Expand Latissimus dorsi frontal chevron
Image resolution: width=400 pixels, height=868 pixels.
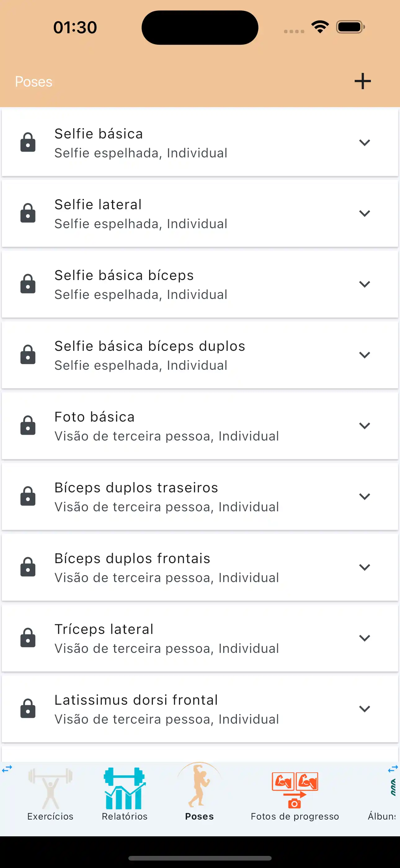[x=364, y=709]
